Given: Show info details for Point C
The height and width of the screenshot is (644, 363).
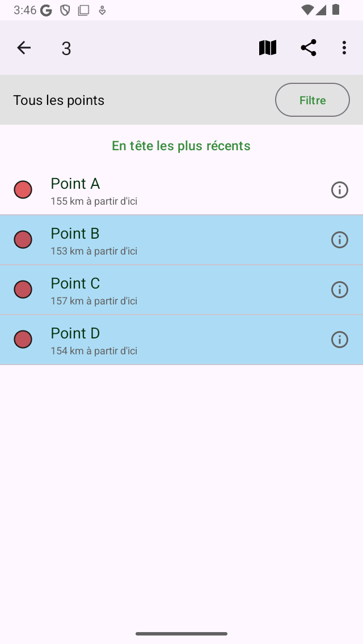Looking at the screenshot, I should point(339,290).
